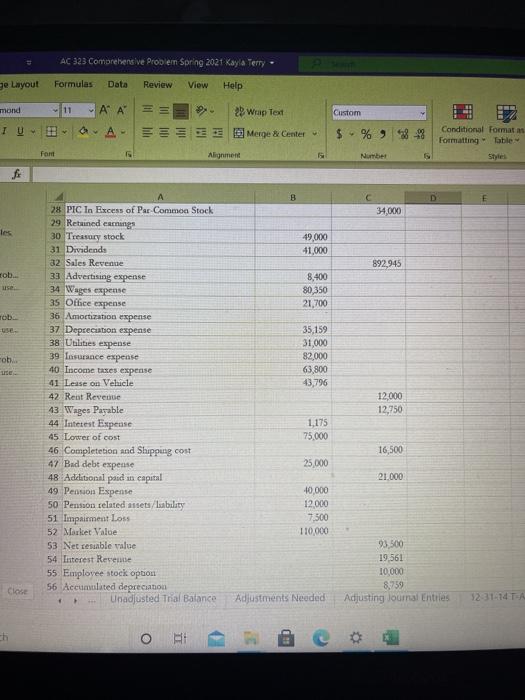Select column D header
525x700 pixels.
(x=433, y=197)
